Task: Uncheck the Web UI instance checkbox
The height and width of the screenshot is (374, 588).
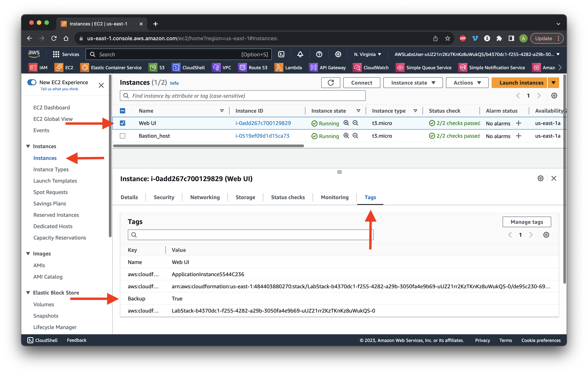Action: pyautogui.click(x=123, y=123)
